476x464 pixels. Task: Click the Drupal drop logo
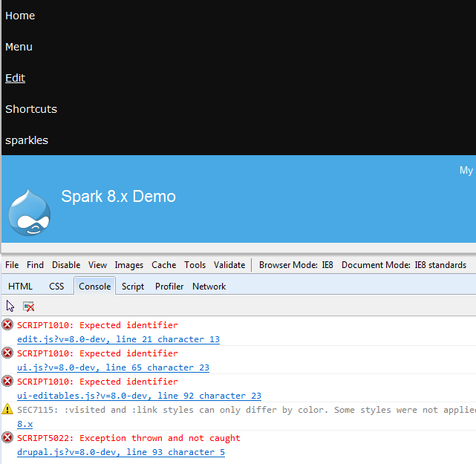pyautogui.click(x=30, y=212)
